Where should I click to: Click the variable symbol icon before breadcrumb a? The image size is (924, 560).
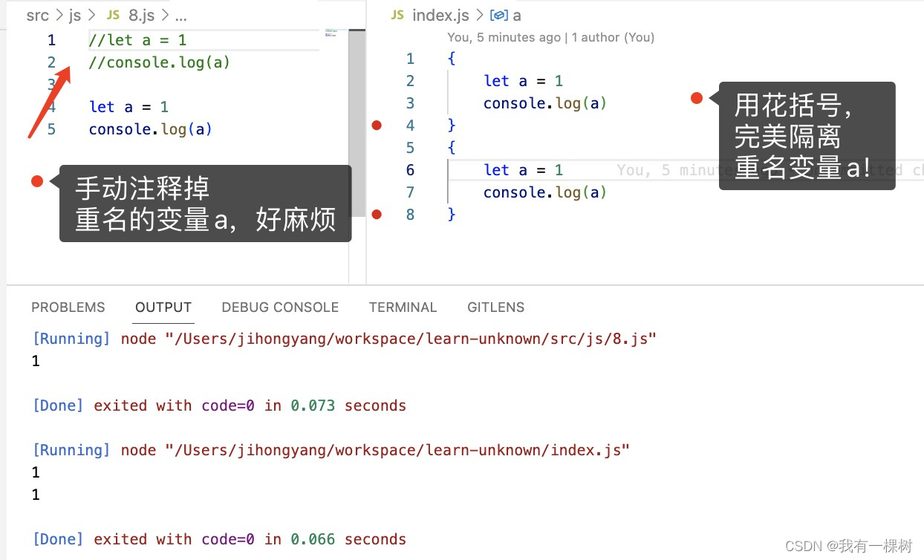coord(500,15)
